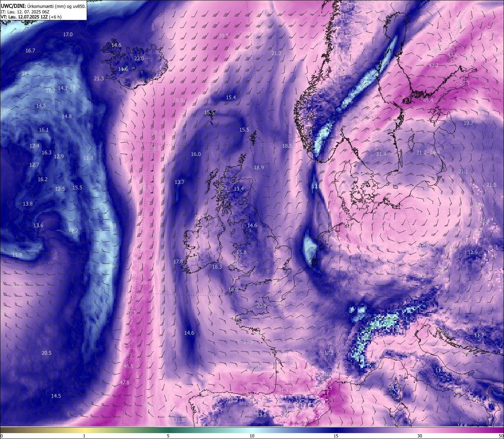Click the 38.9 value on the map

coord(178,100)
